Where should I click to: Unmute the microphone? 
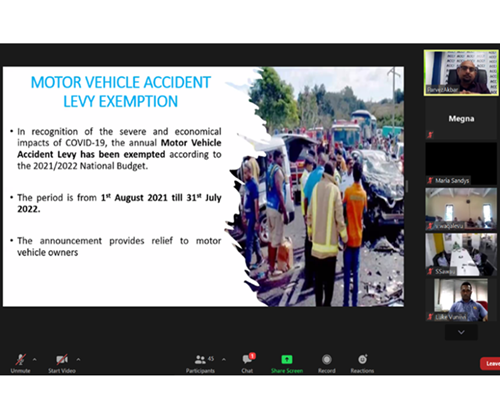21,363
